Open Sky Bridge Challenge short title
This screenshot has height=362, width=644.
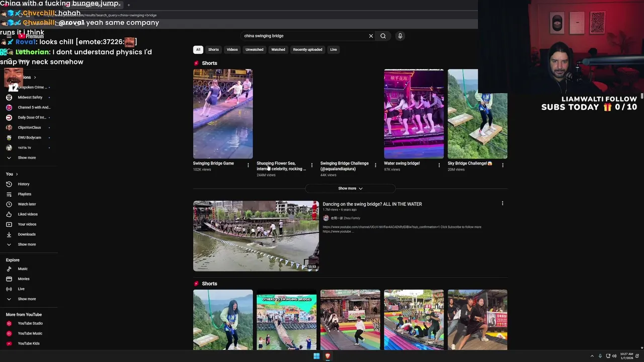(470, 163)
